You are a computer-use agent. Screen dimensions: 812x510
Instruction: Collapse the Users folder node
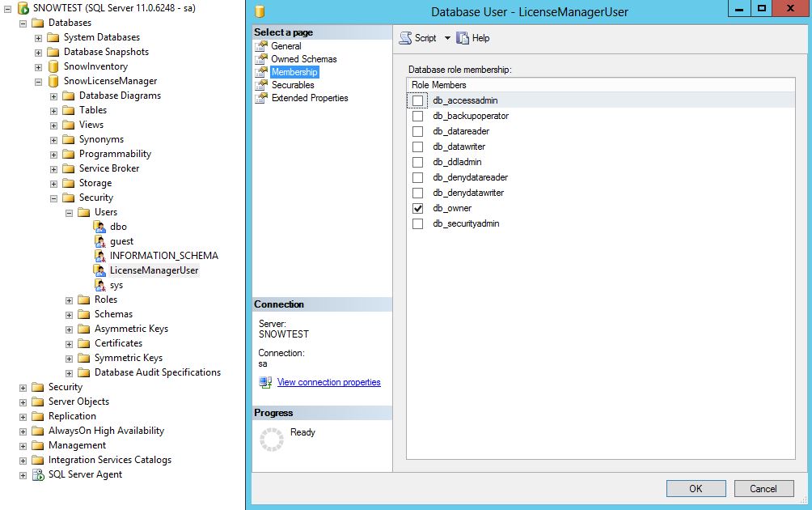pyautogui.click(x=70, y=212)
